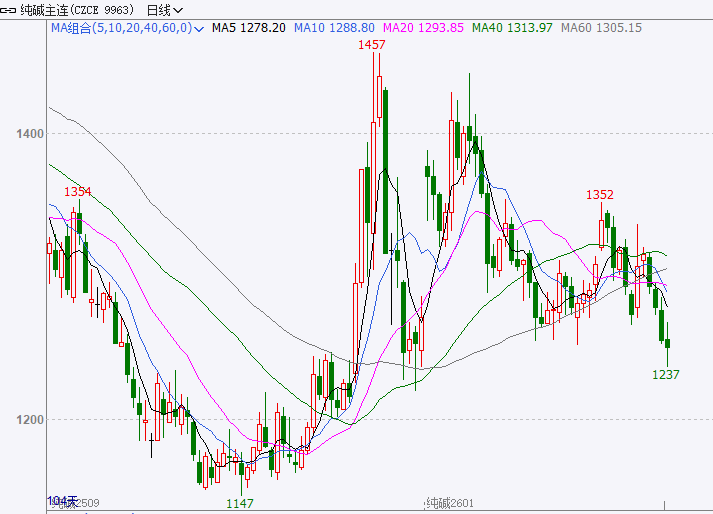Open the 日线 period dropdown
Screen dimensions: 713x514
(164, 9)
